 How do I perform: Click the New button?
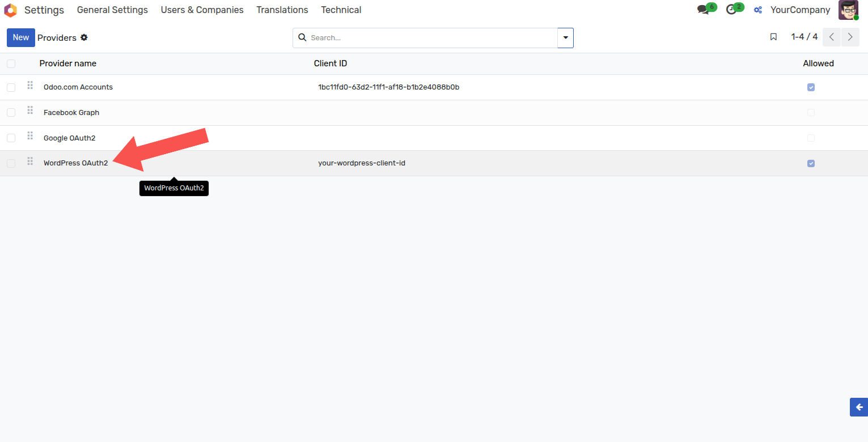tap(21, 37)
